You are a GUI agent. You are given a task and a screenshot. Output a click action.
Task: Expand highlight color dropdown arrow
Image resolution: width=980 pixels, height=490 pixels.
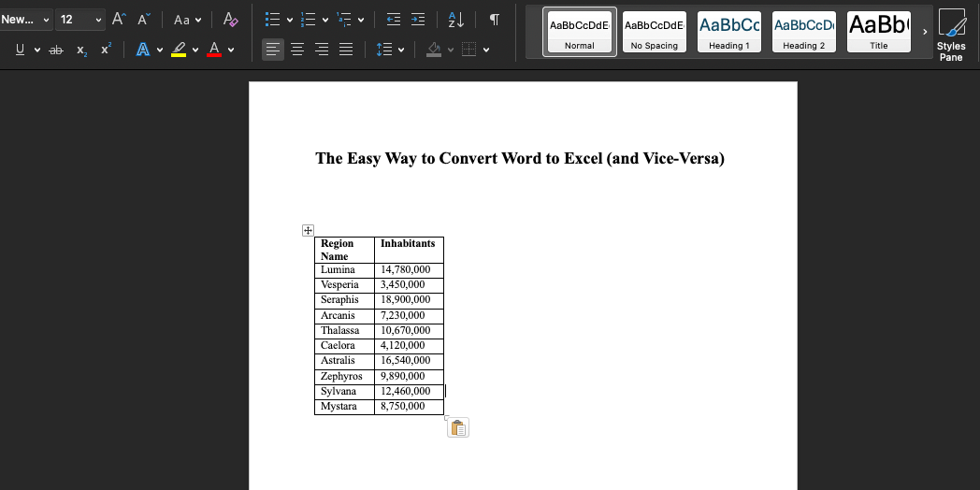point(195,50)
